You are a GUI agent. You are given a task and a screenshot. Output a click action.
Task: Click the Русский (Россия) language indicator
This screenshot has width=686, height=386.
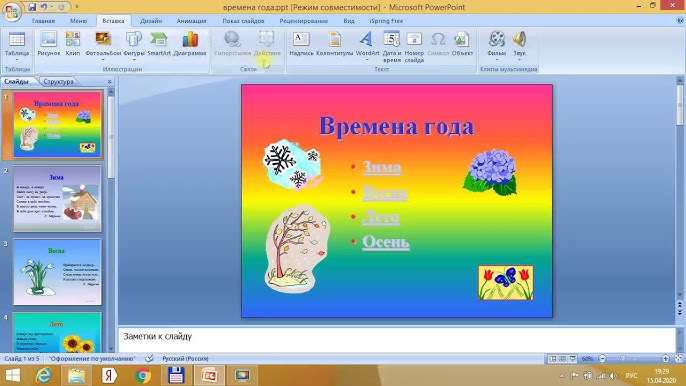pos(185,358)
